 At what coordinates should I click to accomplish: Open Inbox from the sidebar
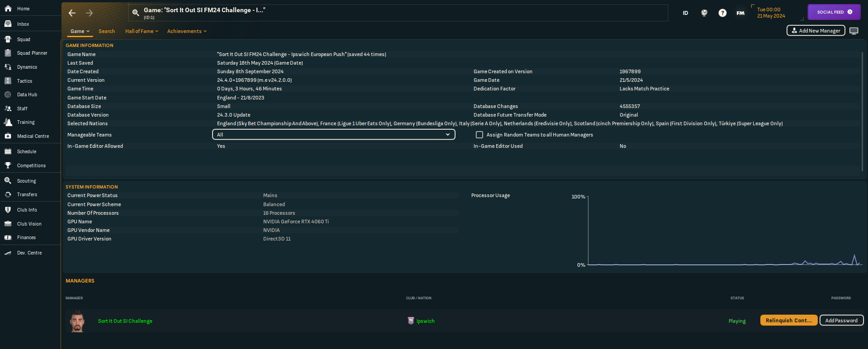point(8,24)
